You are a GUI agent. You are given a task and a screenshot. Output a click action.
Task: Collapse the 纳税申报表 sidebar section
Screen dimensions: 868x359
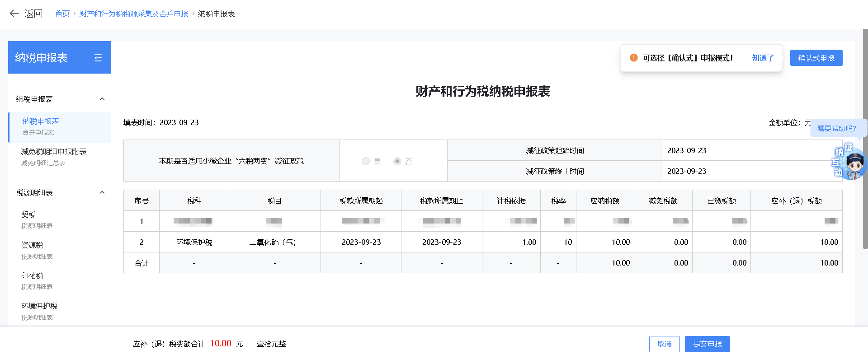[102, 99]
